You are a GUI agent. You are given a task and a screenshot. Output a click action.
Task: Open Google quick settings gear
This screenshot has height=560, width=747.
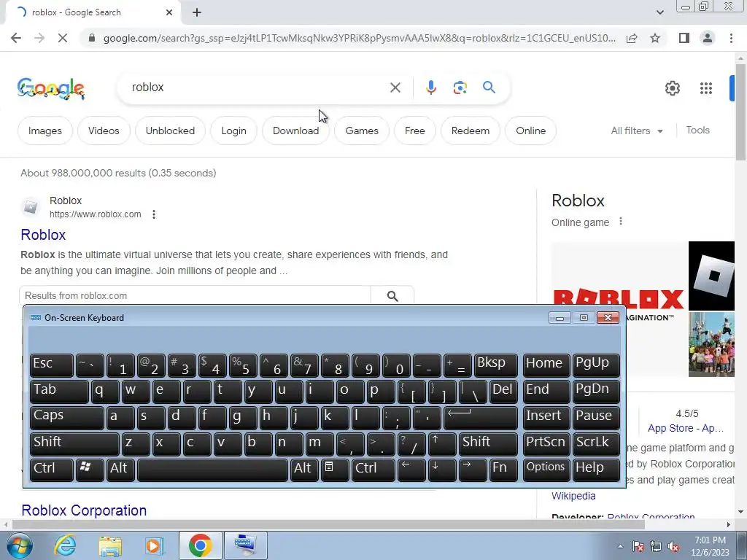[672, 88]
